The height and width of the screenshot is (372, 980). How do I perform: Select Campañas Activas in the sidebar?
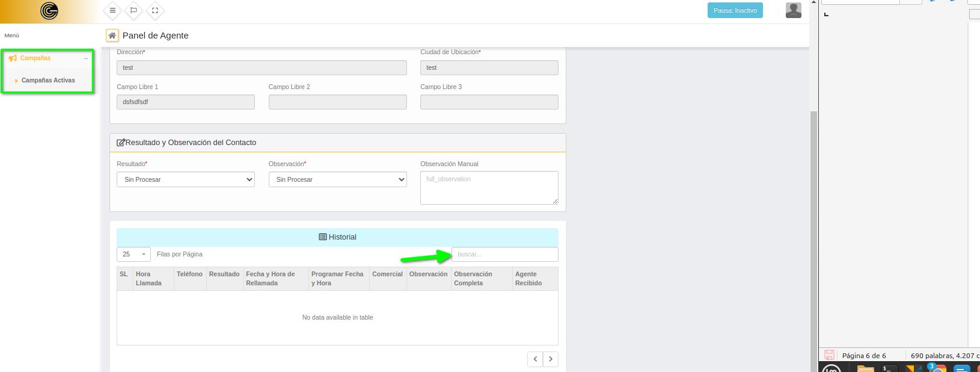pyautogui.click(x=48, y=80)
